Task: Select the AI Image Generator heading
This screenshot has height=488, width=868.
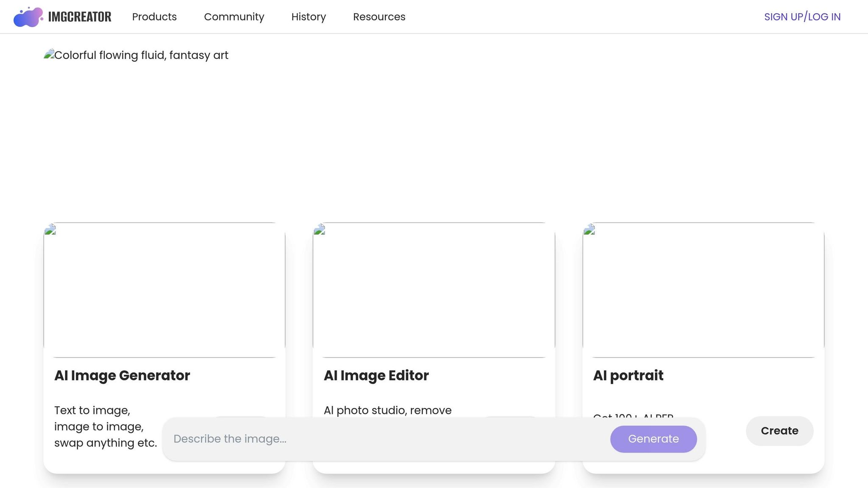Action: 122,375
